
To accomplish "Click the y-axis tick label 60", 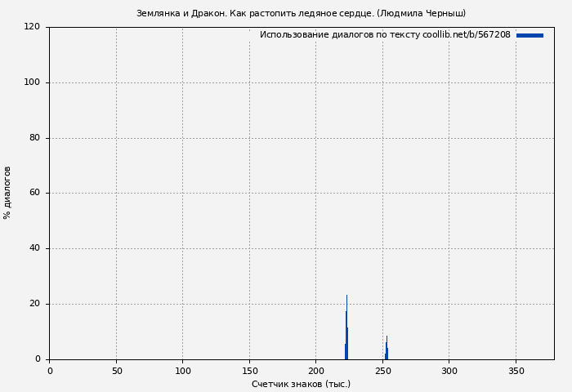I will pos(34,194).
